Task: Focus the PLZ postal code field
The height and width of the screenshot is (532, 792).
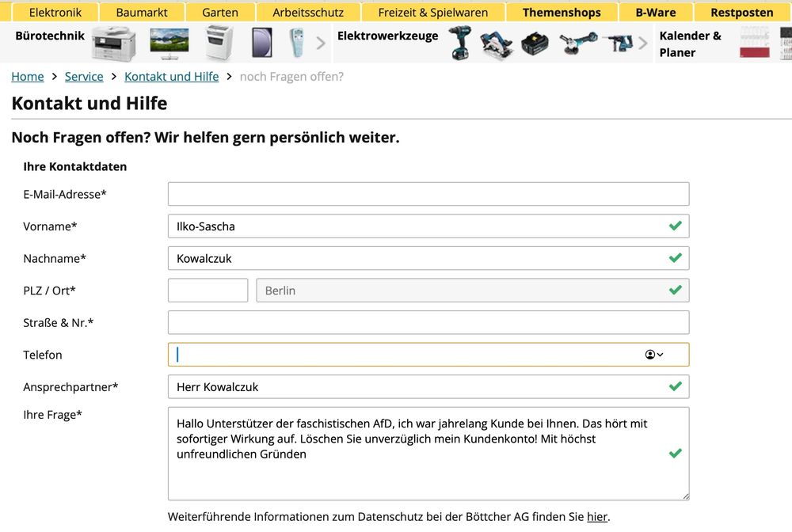Action: click(208, 291)
